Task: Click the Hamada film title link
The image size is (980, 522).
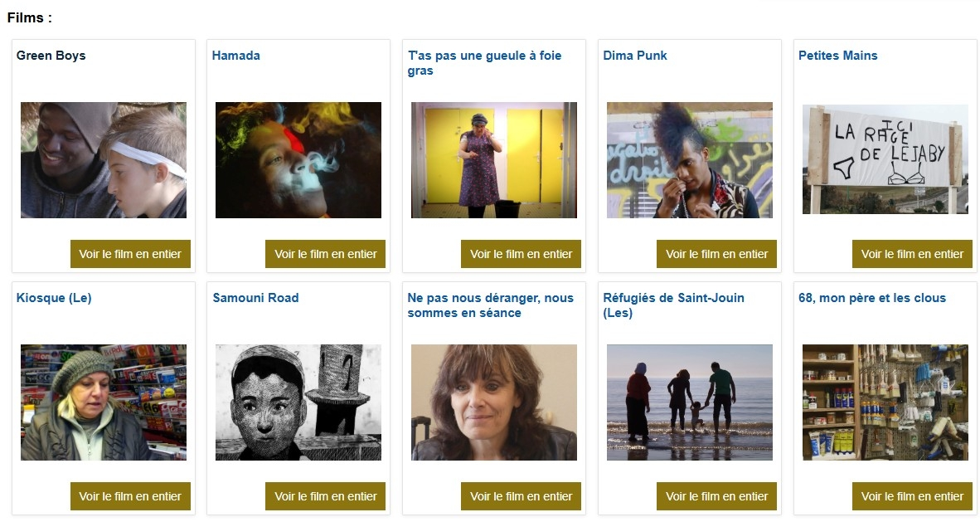Action: pos(235,55)
